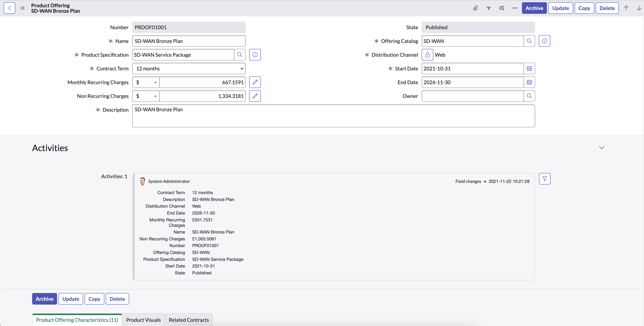The image size is (644, 326).
Task: Preview Product Specification record info icon
Action: (x=255, y=55)
